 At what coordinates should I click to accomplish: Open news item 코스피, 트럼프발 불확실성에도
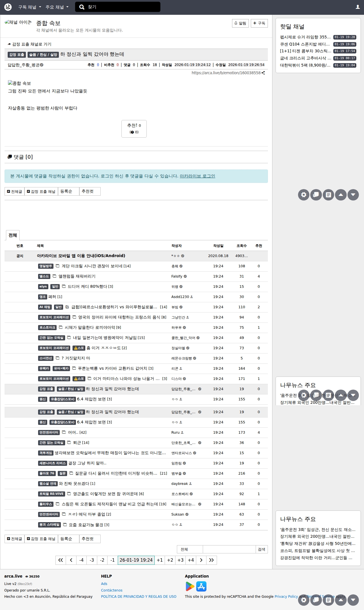(318, 551)
